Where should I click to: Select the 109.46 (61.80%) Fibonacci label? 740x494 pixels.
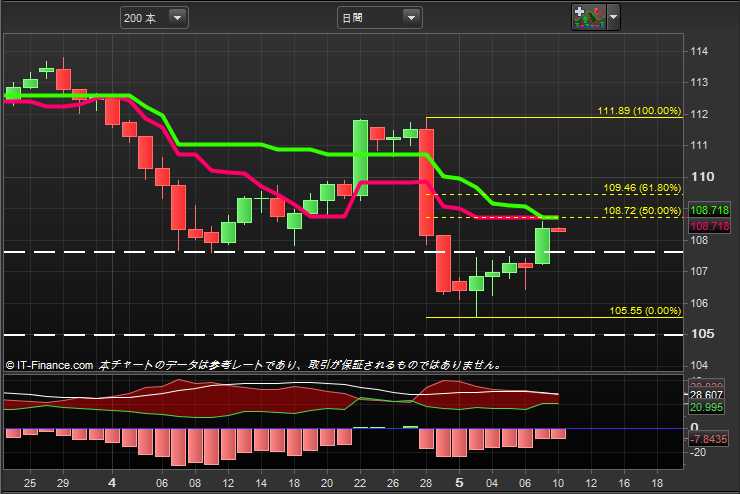click(x=642, y=188)
